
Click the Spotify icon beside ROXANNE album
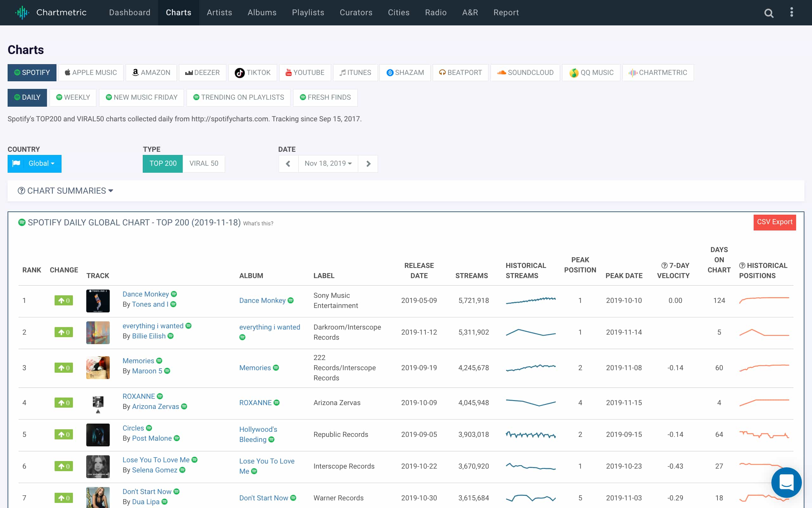pyautogui.click(x=277, y=403)
